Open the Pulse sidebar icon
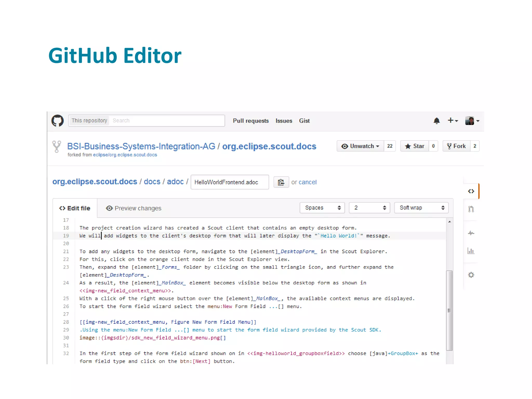The height and width of the screenshot is (399, 532). coord(471,233)
